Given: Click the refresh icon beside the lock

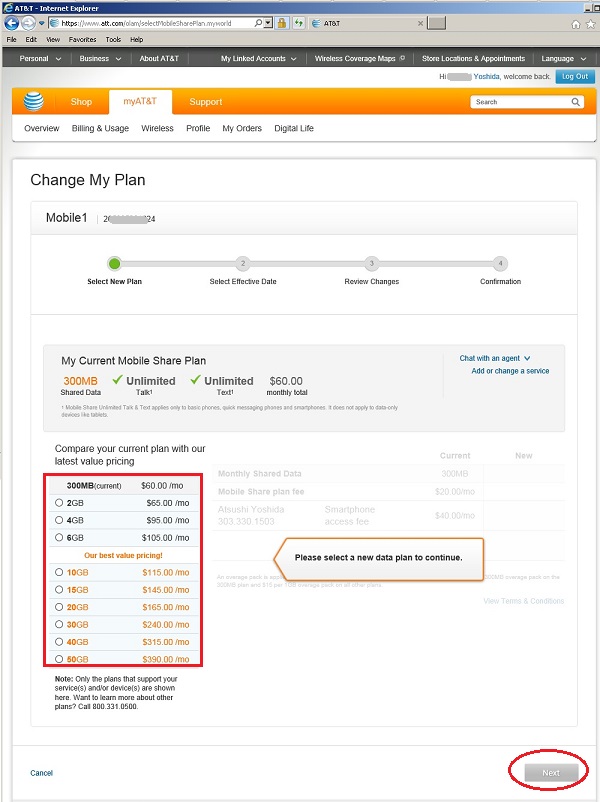Looking at the screenshot, I should 299,23.
